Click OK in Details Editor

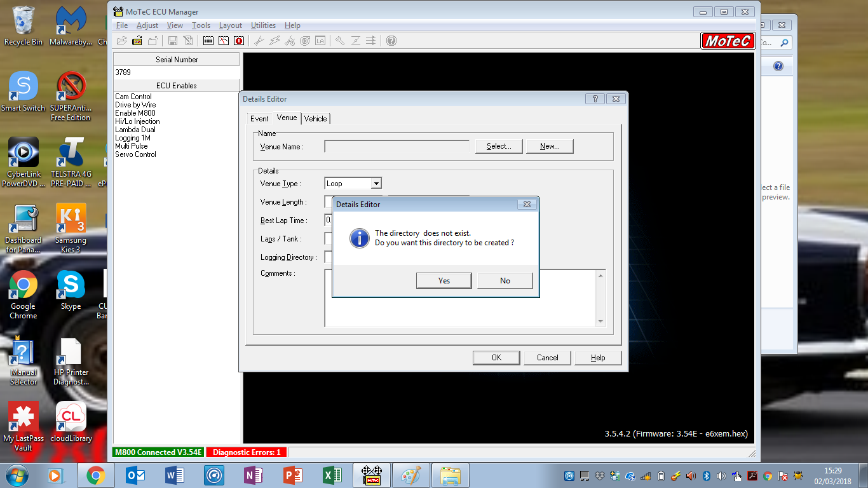coord(496,358)
